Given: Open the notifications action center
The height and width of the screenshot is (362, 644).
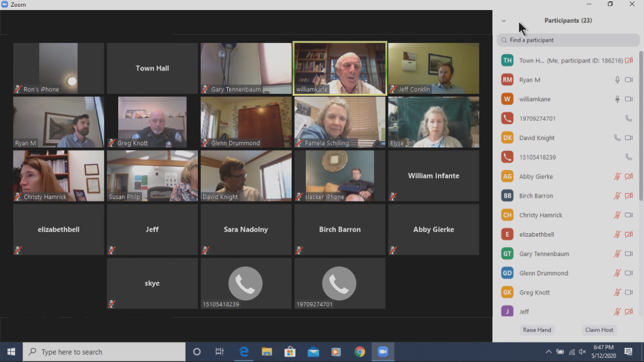Looking at the screenshot, I should point(628,352).
